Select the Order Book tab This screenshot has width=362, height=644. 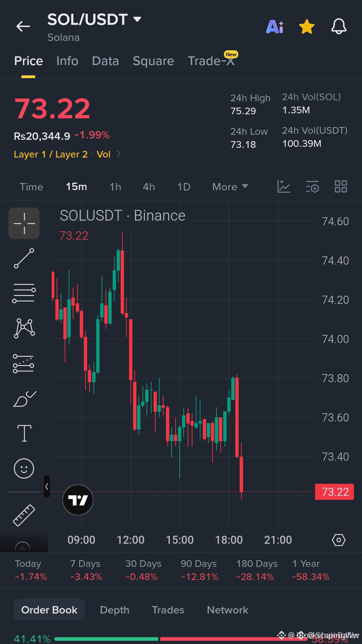click(x=49, y=610)
